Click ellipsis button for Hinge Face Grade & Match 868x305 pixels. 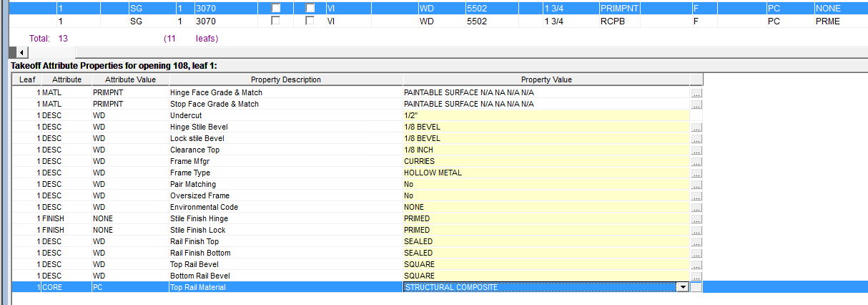(x=696, y=93)
